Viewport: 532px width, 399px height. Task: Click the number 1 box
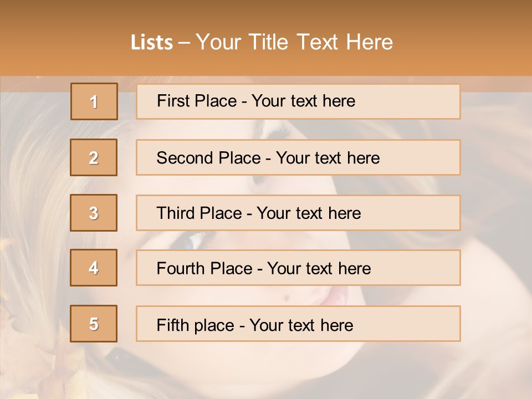point(94,101)
